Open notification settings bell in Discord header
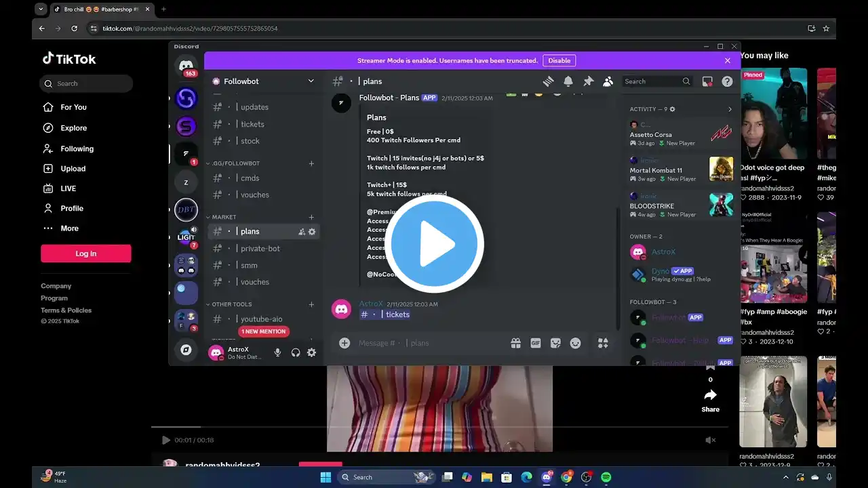The width and height of the screenshot is (868, 488). pyautogui.click(x=568, y=81)
